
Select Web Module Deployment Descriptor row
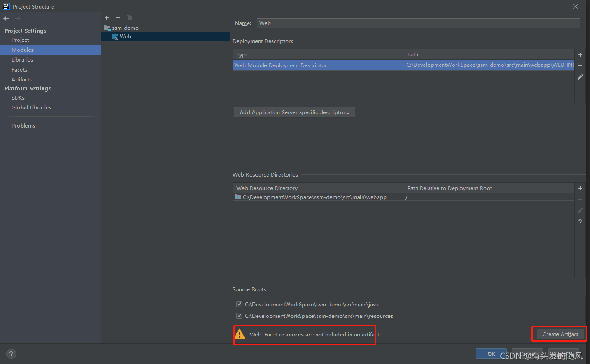point(404,65)
